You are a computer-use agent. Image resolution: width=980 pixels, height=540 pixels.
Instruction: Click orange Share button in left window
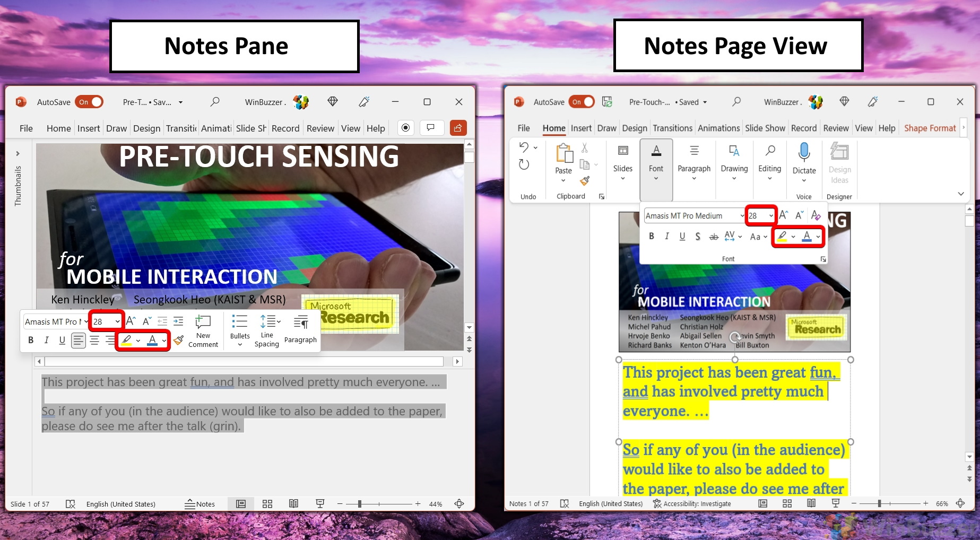(x=458, y=128)
